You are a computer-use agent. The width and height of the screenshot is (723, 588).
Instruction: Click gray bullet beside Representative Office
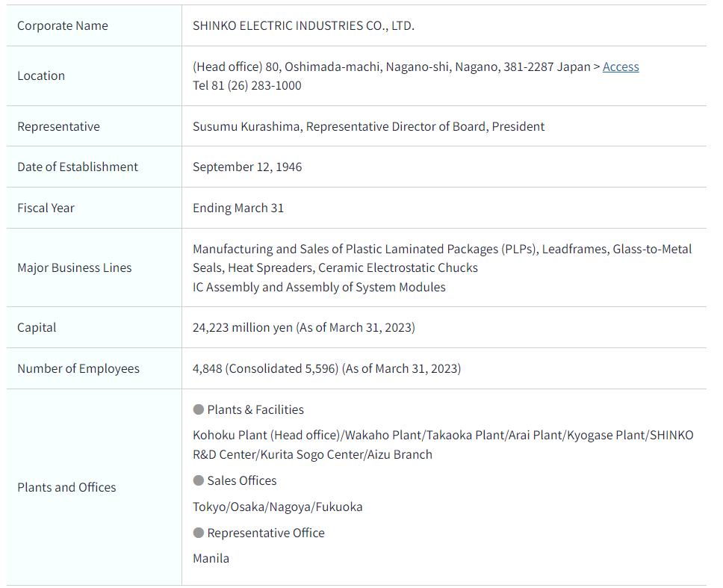coord(198,533)
